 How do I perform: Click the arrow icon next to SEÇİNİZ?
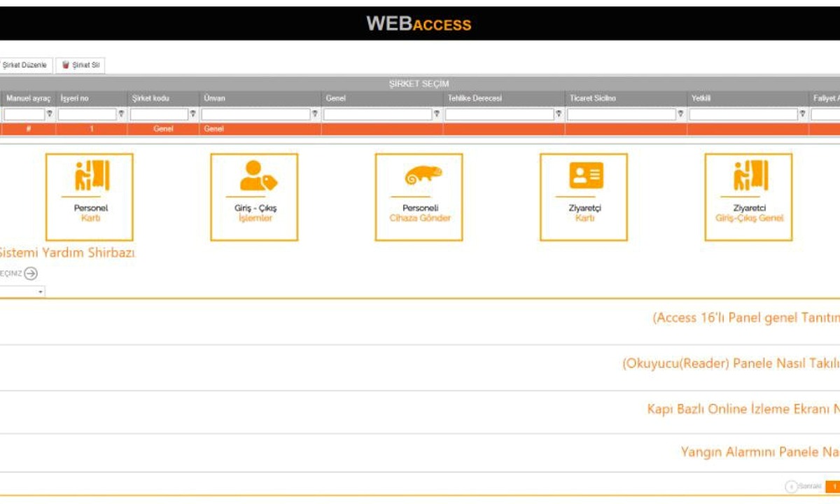pyautogui.click(x=31, y=274)
